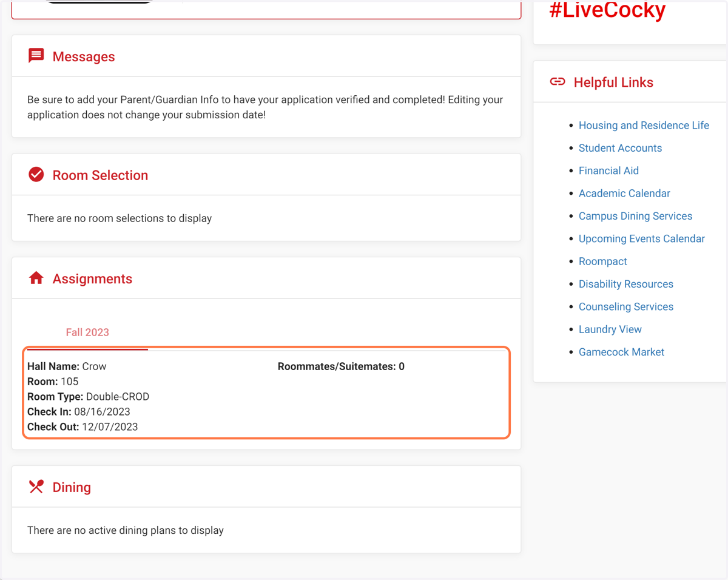Click the Room Selection checkmark icon
The image size is (728, 580).
(x=36, y=175)
